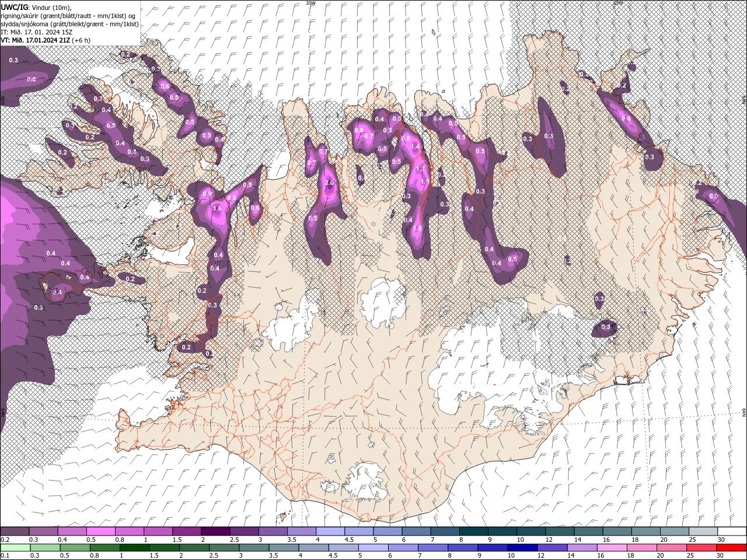This screenshot has height=560, width=747.
Task: Click the '4.5' label in the lower legend row
Action: click(332, 556)
